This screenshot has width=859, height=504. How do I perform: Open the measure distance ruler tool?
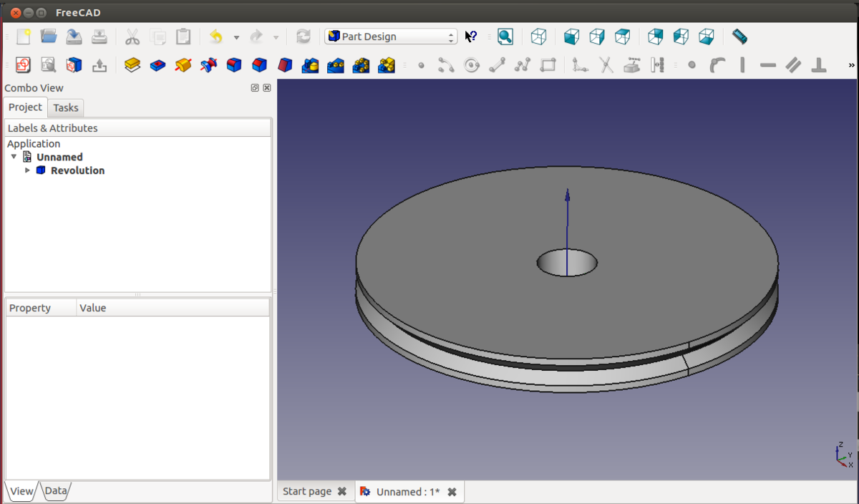[739, 37]
